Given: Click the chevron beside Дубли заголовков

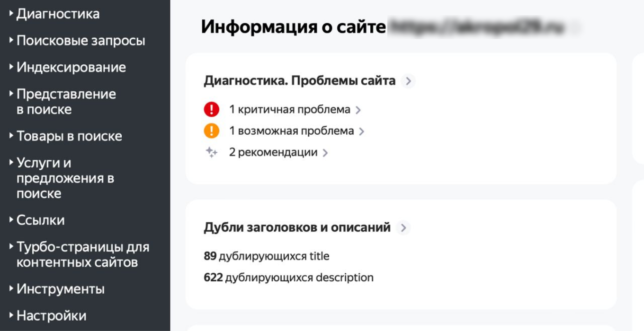Looking at the screenshot, I should [404, 227].
